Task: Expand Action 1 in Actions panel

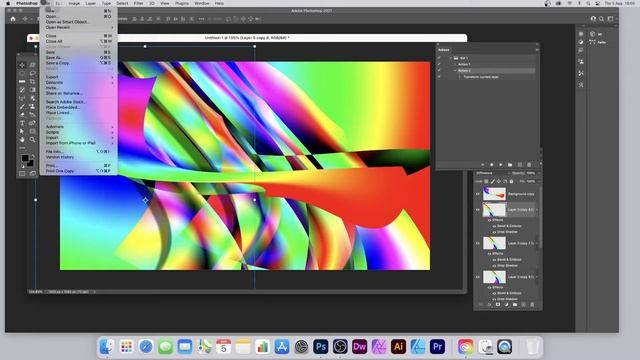Action: point(455,64)
